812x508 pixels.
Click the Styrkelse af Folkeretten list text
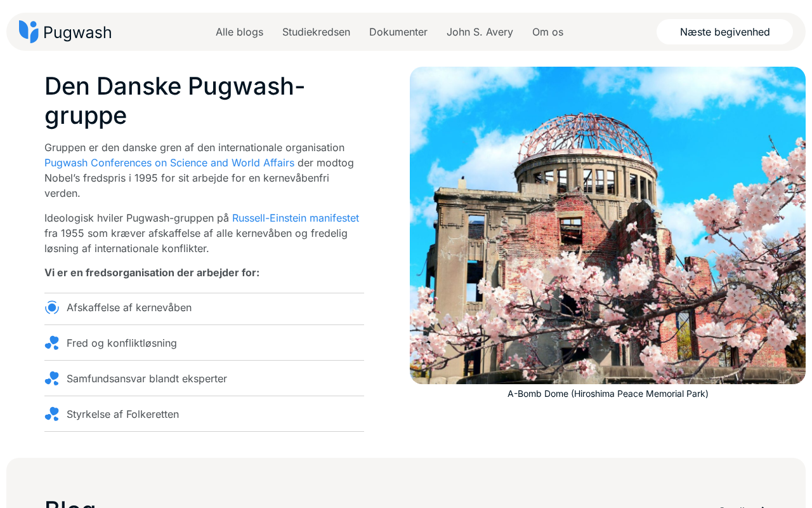pos(122,414)
